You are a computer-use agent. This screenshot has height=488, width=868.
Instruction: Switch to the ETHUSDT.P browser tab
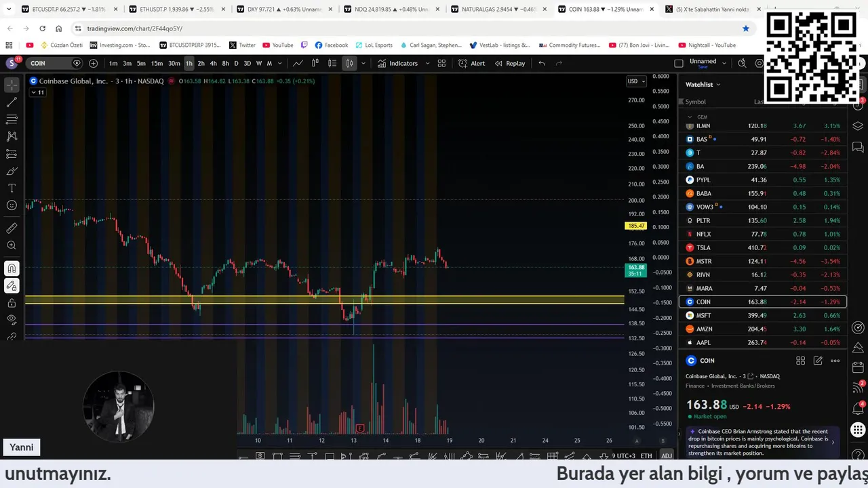[175, 9]
